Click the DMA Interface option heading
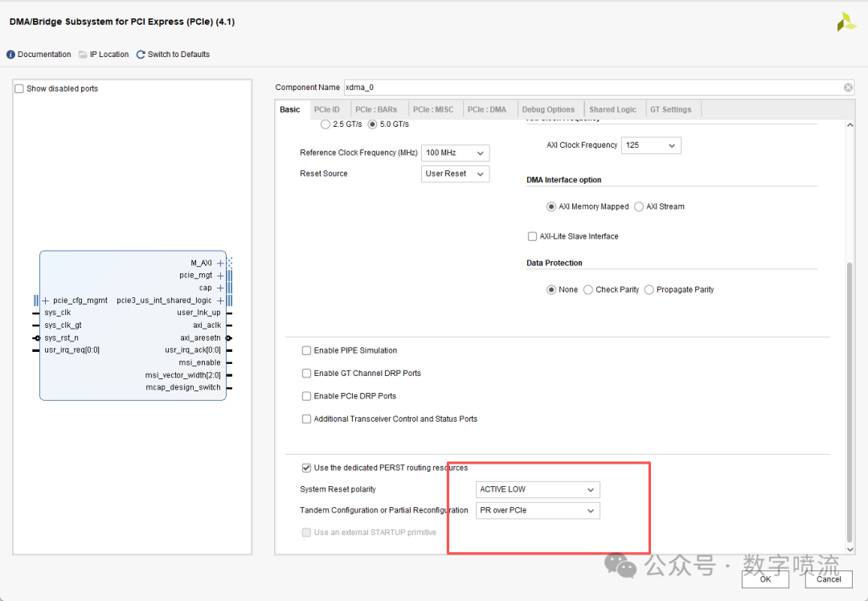The height and width of the screenshot is (601, 868). click(x=564, y=180)
